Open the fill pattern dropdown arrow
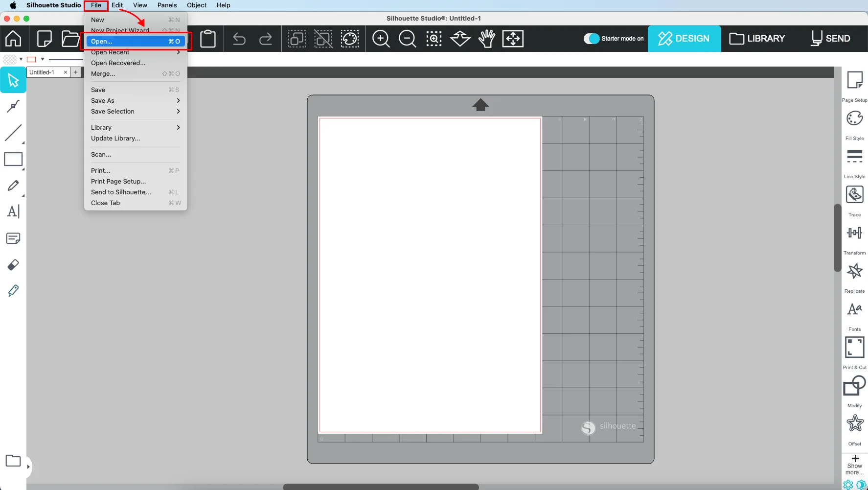The image size is (868, 490). 21,59
